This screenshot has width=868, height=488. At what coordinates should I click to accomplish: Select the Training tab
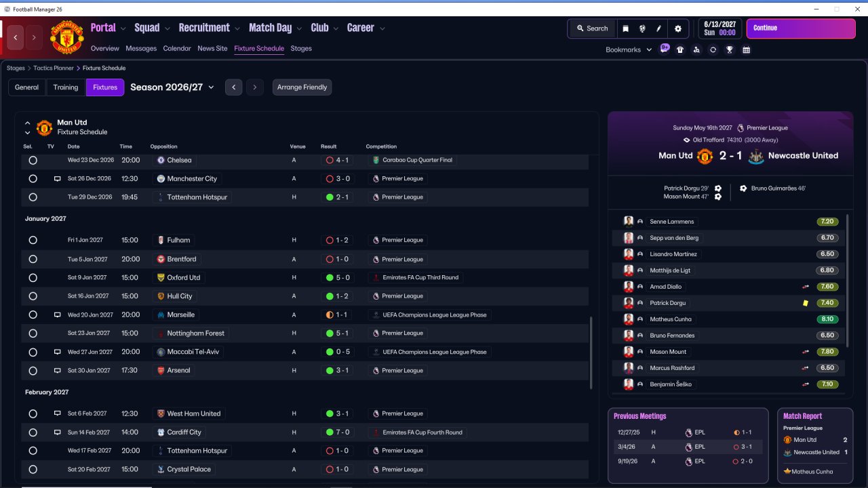click(x=66, y=87)
